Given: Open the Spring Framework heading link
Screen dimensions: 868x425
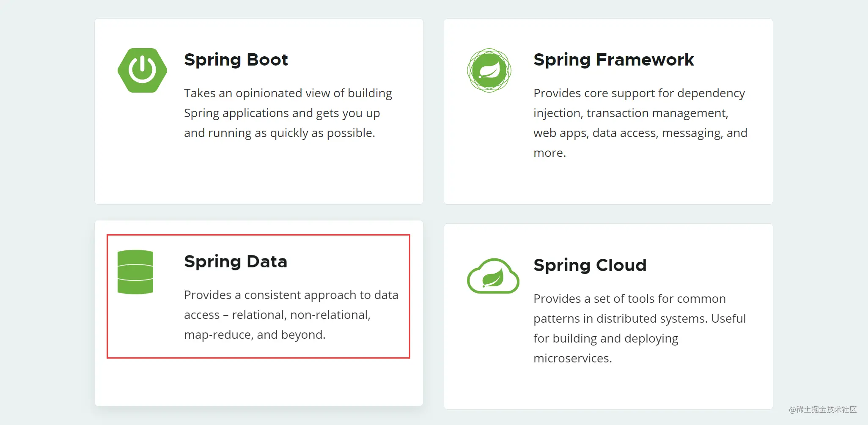Looking at the screenshot, I should tap(614, 60).
